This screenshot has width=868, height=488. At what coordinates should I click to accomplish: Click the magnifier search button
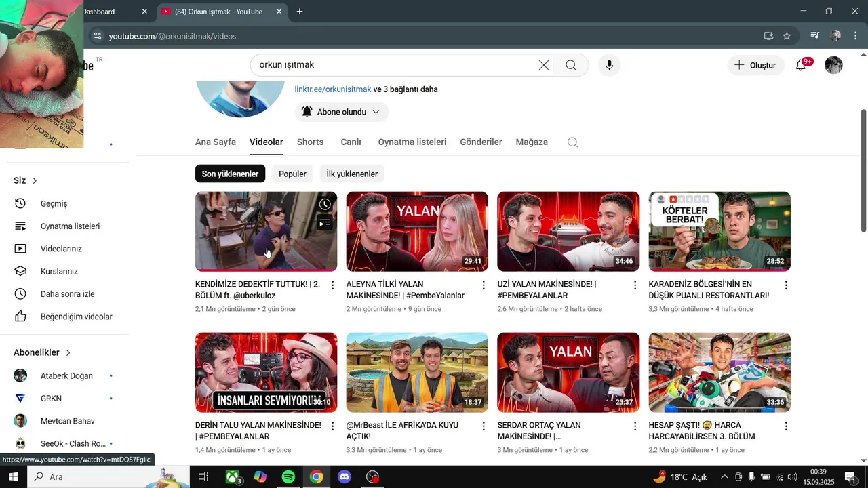(571, 65)
